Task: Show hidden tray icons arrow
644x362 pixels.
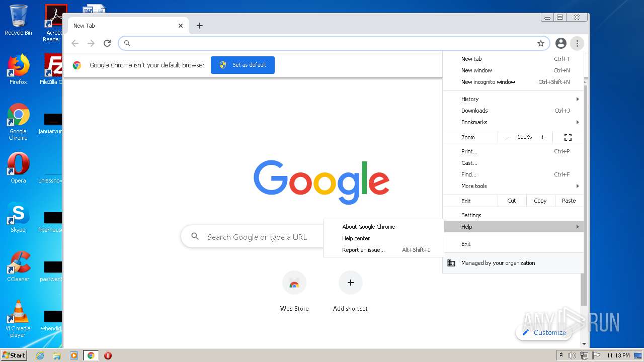Action: (x=561, y=355)
